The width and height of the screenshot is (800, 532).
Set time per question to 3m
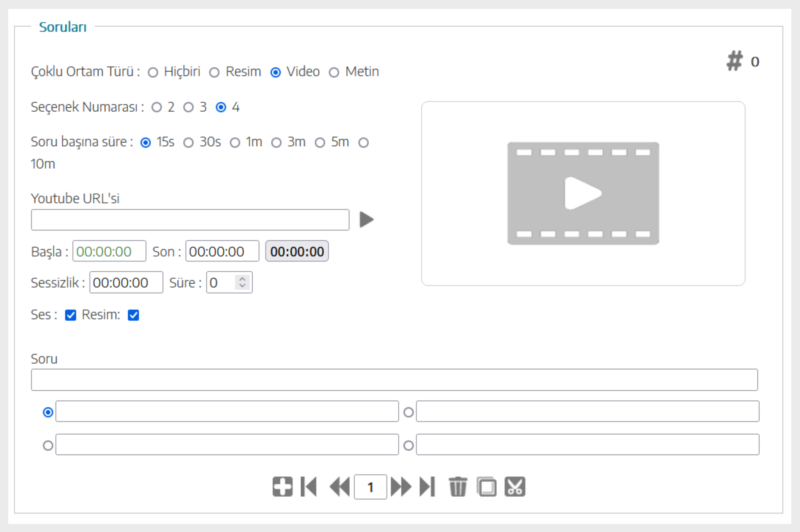[x=276, y=143]
